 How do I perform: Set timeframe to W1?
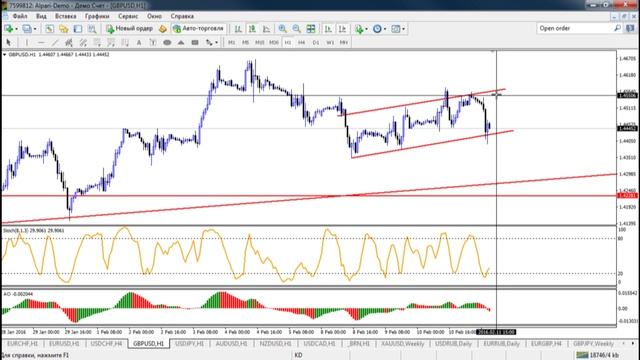330,42
